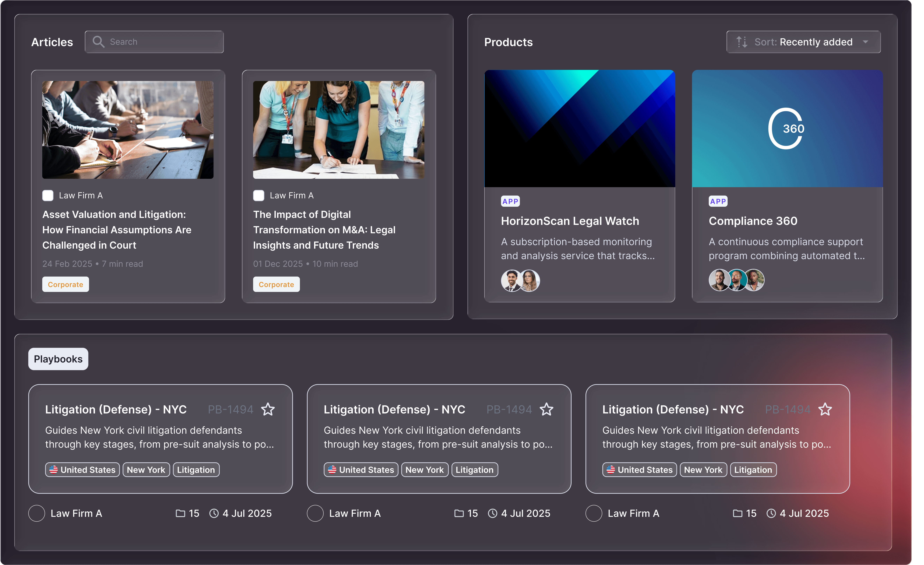Click the United States tag on first playbook
Image resolution: width=924 pixels, height=565 pixels.
tap(83, 470)
